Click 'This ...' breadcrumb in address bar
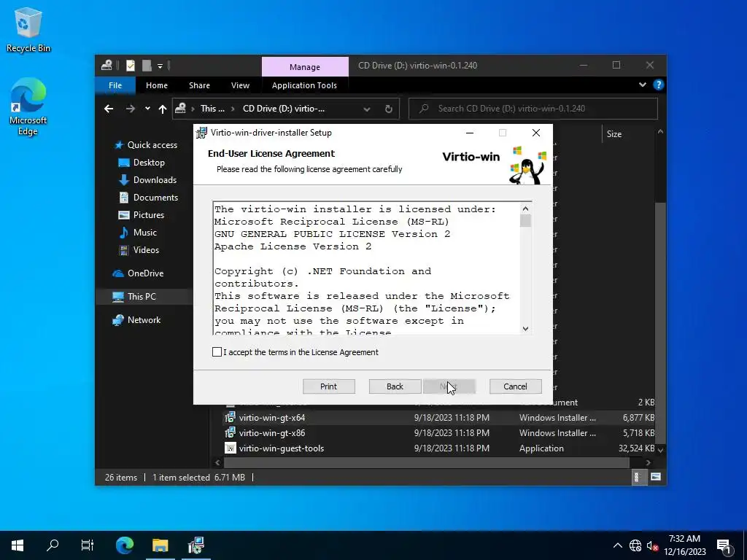The width and height of the screenshot is (747, 560). [212, 109]
